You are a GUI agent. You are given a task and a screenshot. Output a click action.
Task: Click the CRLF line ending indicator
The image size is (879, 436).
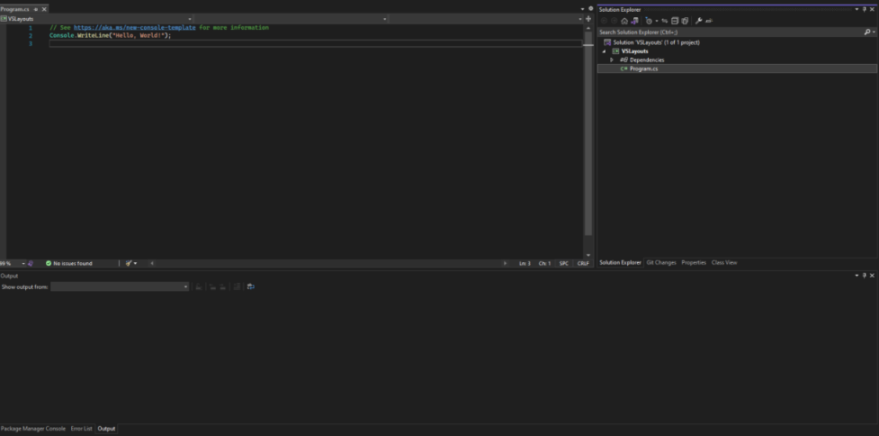[x=583, y=263]
